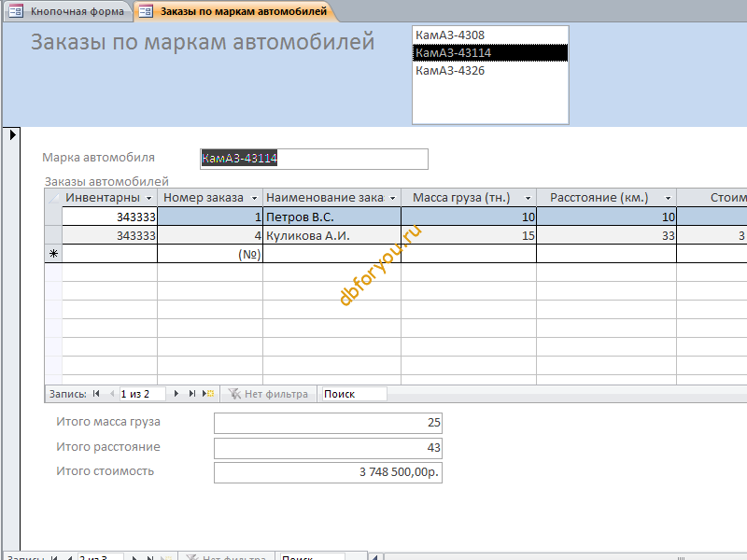Click the Итого расстояние label
This screenshot has height=560, width=747.
(x=108, y=447)
